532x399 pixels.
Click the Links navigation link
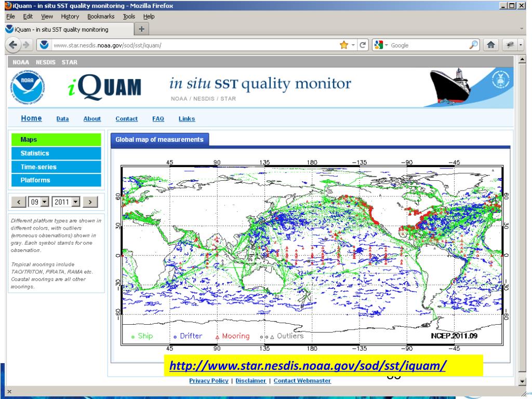click(x=187, y=118)
